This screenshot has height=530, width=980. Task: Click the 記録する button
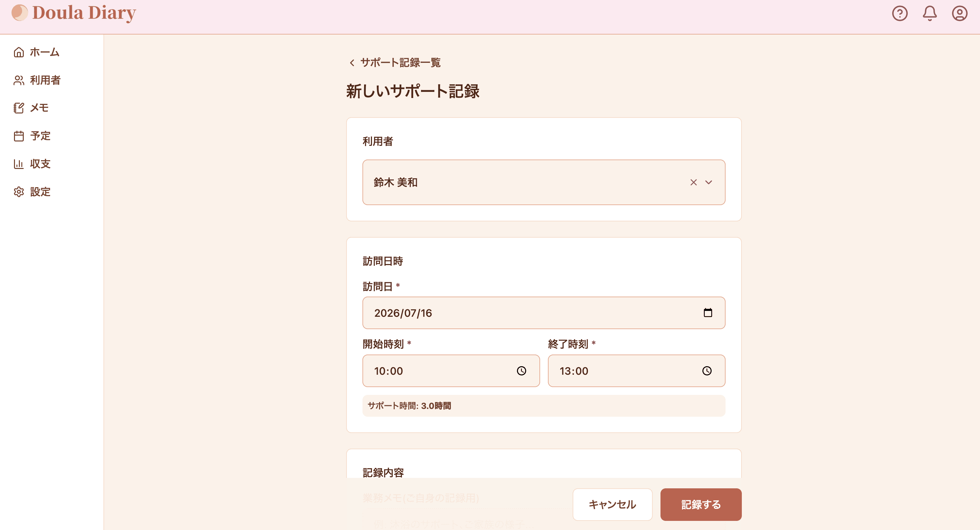click(x=701, y=505)
